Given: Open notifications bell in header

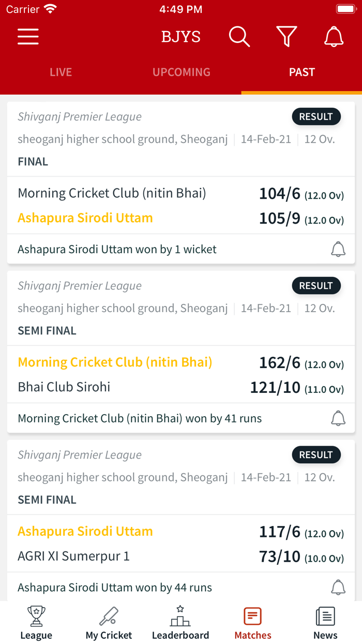Looking at the screenshot, I should click(334, 37).
